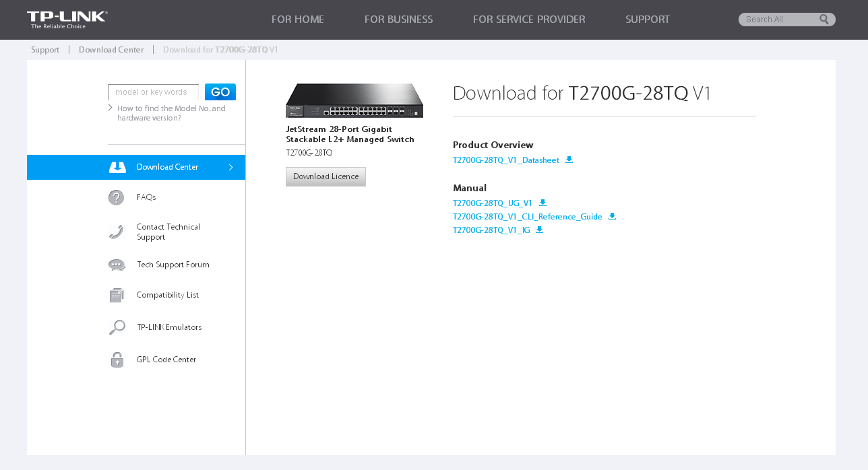Click the GPL Code Center padlock icon
The height and width of the screenshot is (470, 868).
pyautogui.click(x=117, y=360)
